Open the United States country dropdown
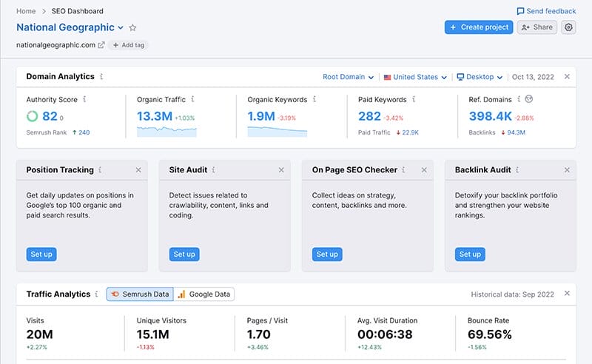Image resolution: width=592 pixels, height=364 pixels. coord(415,77)
